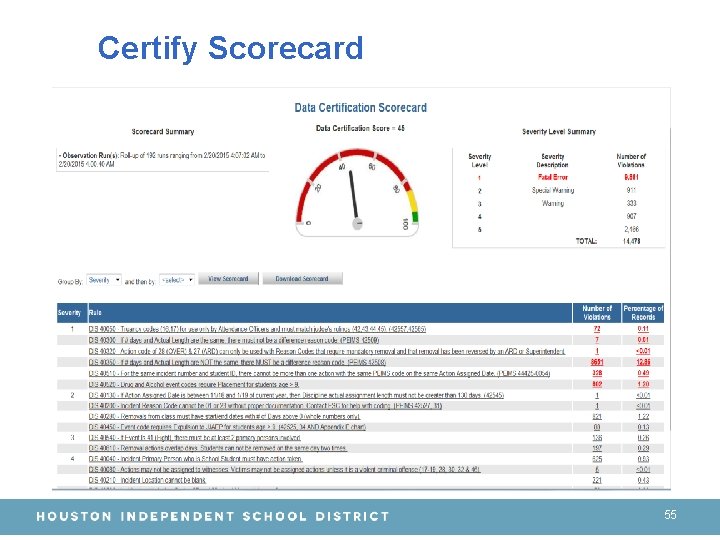Click the percentage value 1.22 in table
This screenshot has width=720, height=540.
point(643,416)
